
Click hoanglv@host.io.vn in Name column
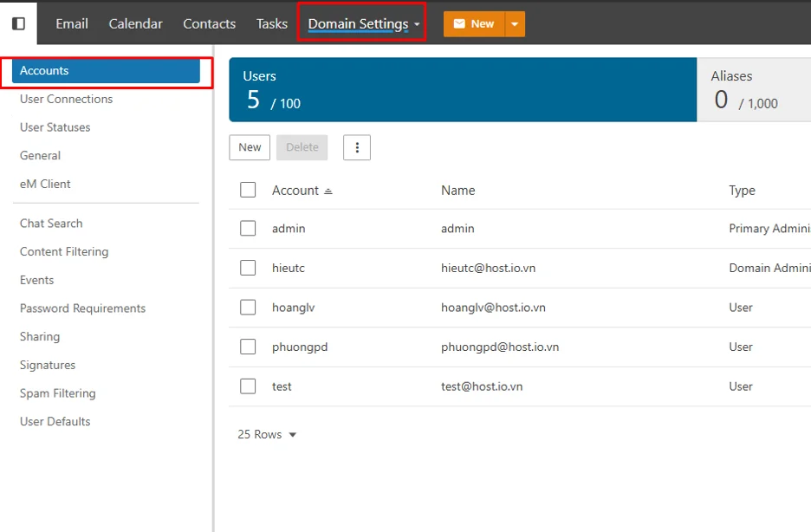(x=493, y=308)
